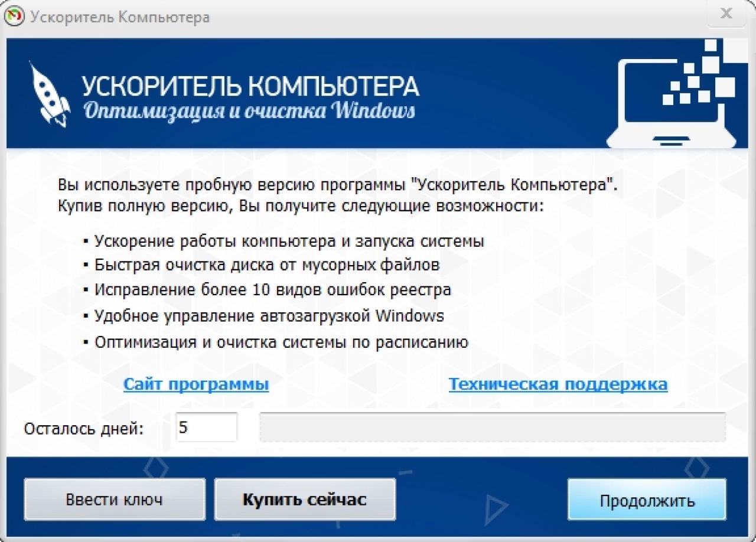Close the Ускоритель Компьютера window
Image resolution: width=756 pixels, height=542 pixels.
point(726,14)
